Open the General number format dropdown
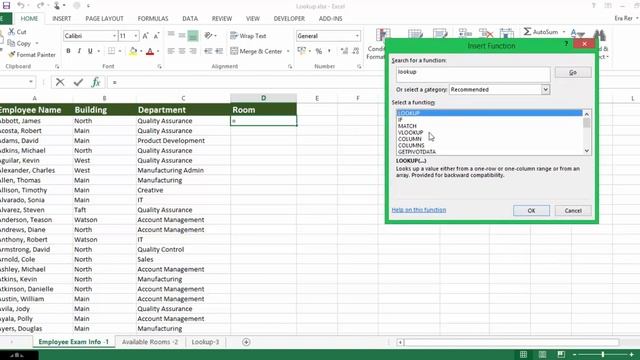Screen dimensions: 640x360 (357, 36)
